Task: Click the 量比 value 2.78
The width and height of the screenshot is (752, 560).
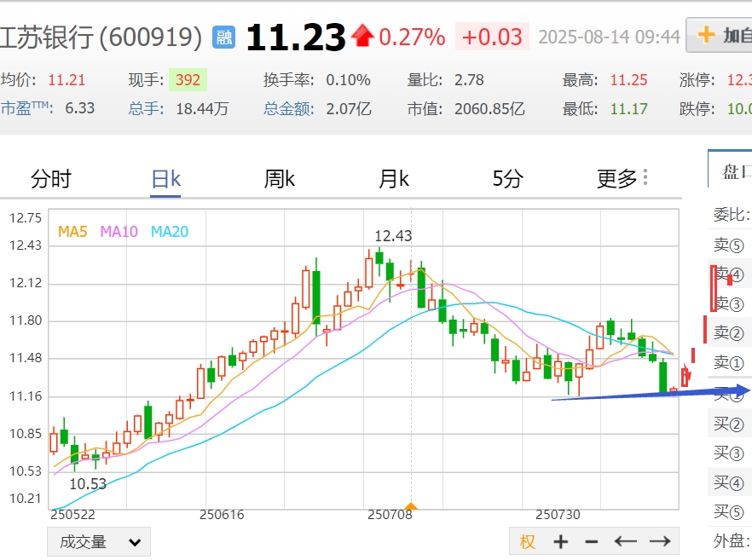Action: (x=469, y=80)
